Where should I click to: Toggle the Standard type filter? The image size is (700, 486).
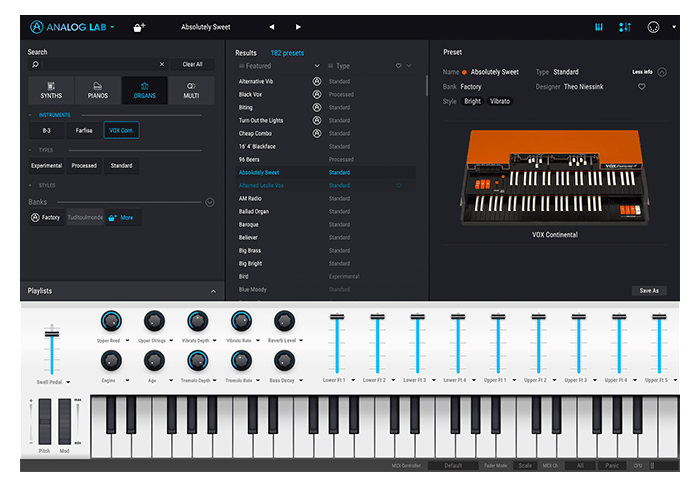click(121, 166)
